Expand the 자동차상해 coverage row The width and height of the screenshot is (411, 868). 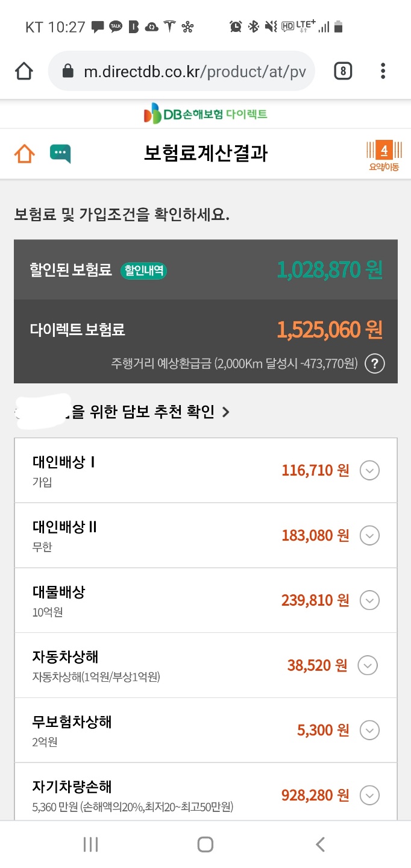point(368,665)
